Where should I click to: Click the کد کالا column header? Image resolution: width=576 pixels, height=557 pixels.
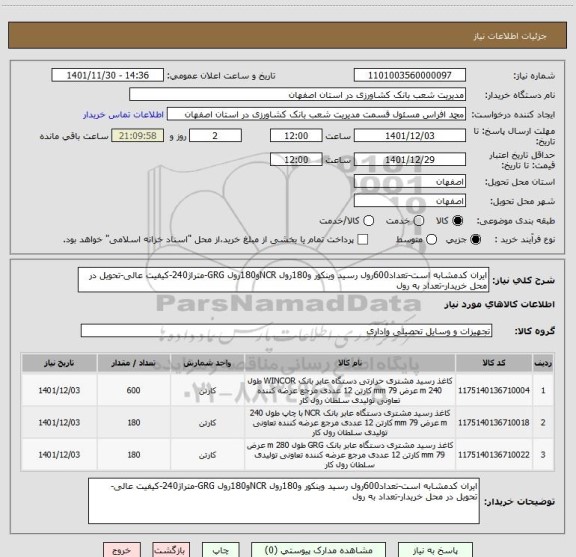tap(494, 363)
